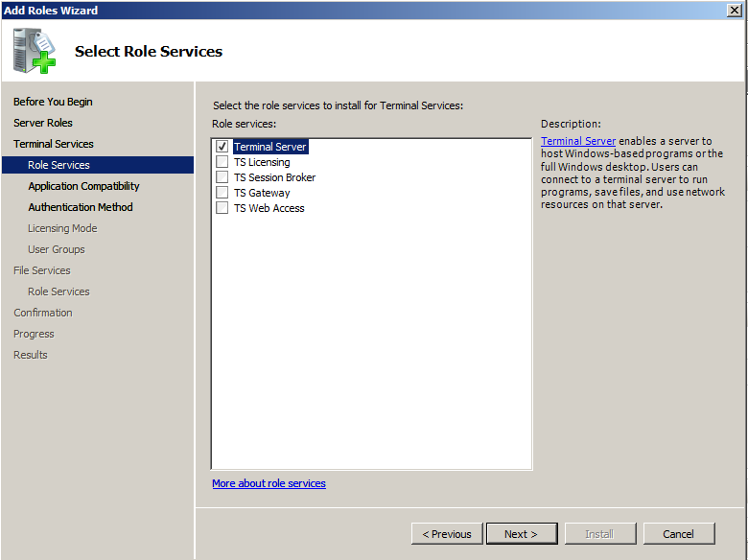Open Role Services under File Services

point(58,291)
